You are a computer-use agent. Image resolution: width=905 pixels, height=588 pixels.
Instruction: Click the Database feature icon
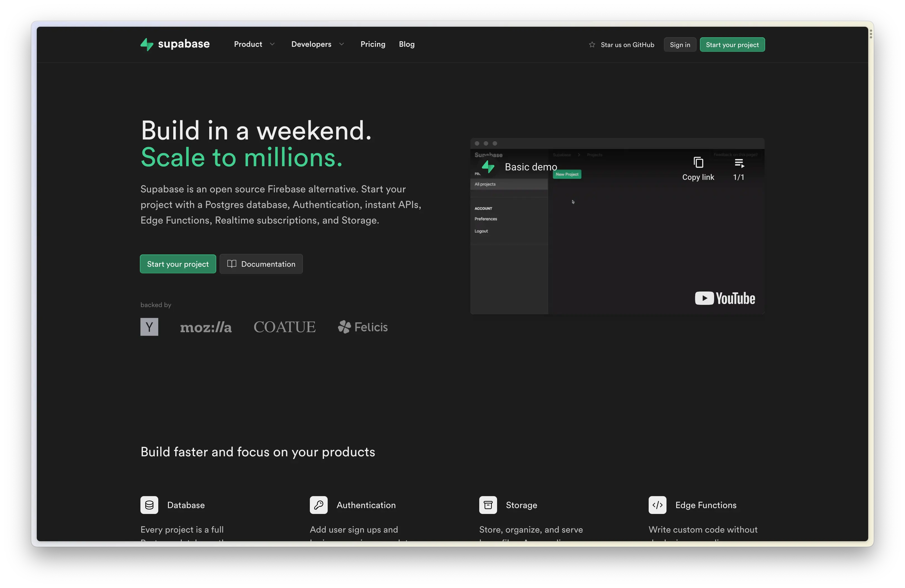coord(149,505)
